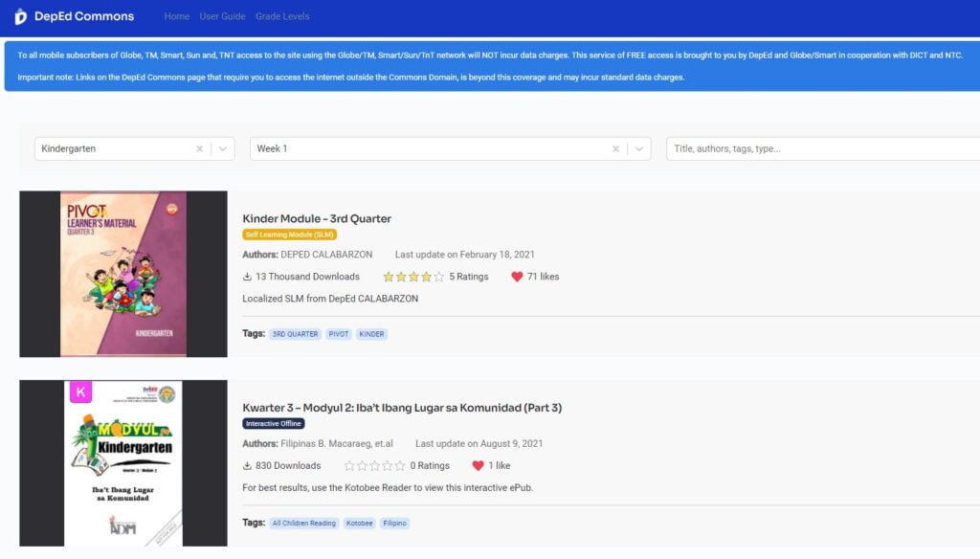Focus the title, authors, tags search field

click(822, 148)
